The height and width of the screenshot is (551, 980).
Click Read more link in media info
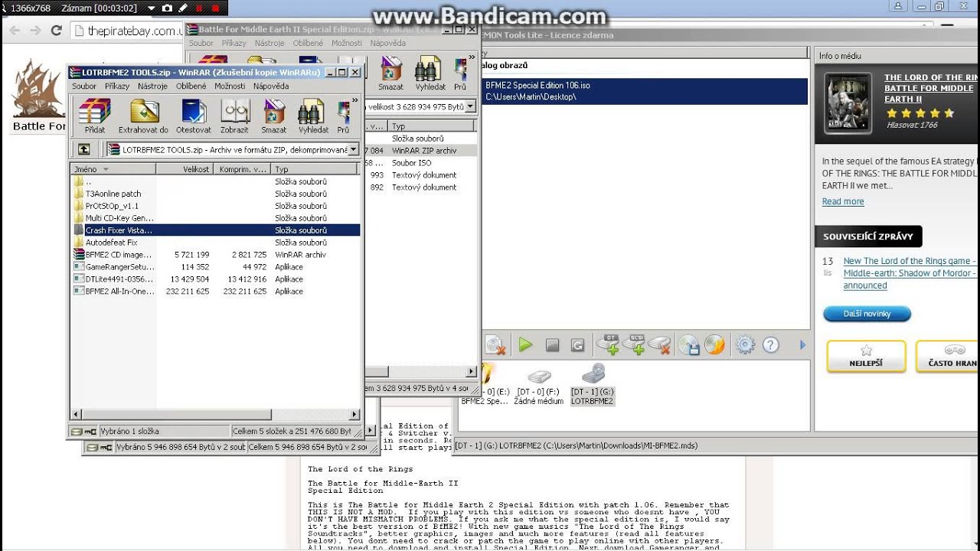click(843, 201)
